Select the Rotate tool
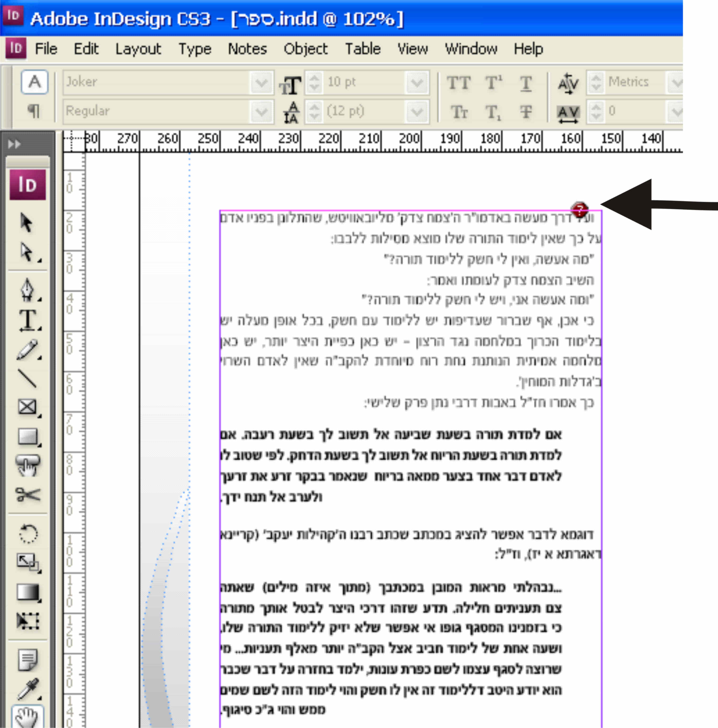Image resolution: width=718 pixels, height=728 pixels. 27,534
